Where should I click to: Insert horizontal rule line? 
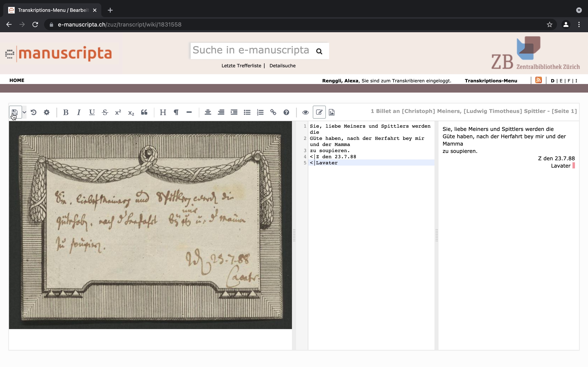pos(189,112)
